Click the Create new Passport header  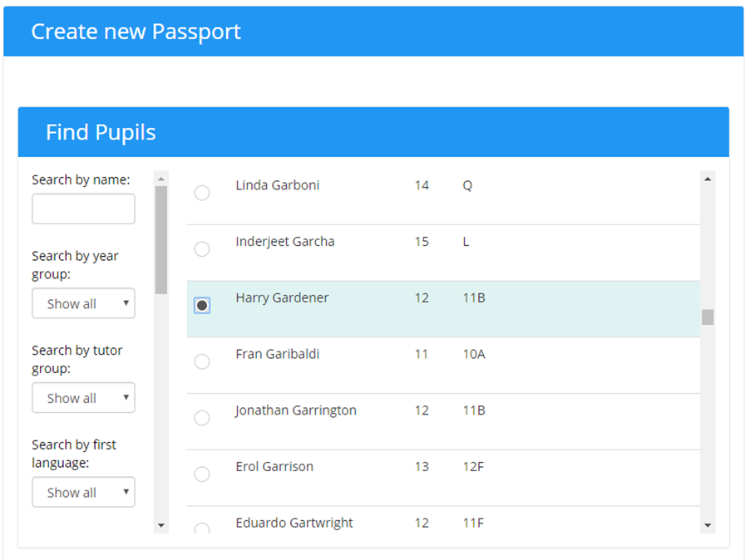tap(136, 32)
